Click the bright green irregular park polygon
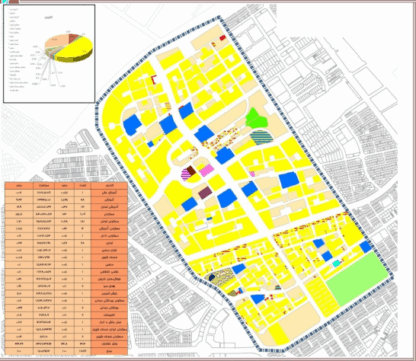 [256, 118]
